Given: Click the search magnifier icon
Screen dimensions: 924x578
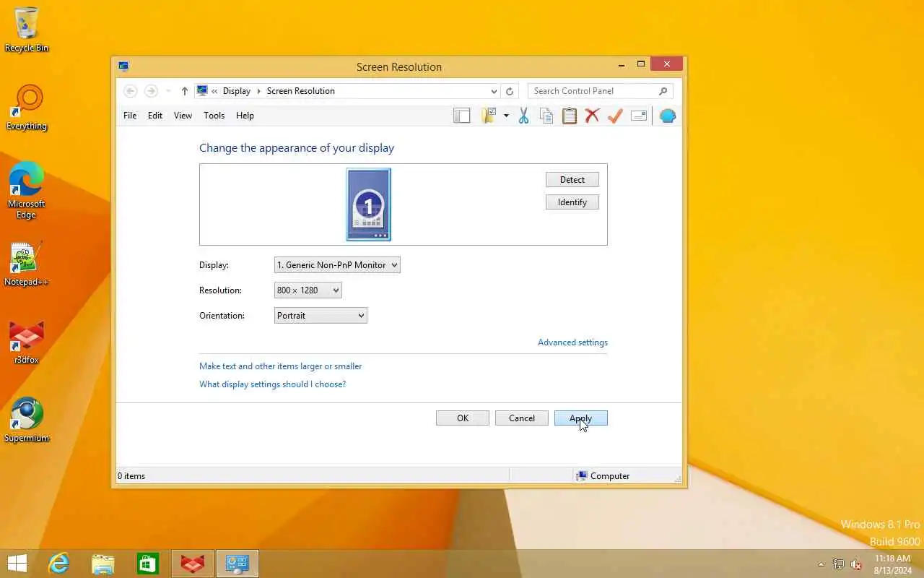Looking at the screenshot, I should tap(663, 91).
